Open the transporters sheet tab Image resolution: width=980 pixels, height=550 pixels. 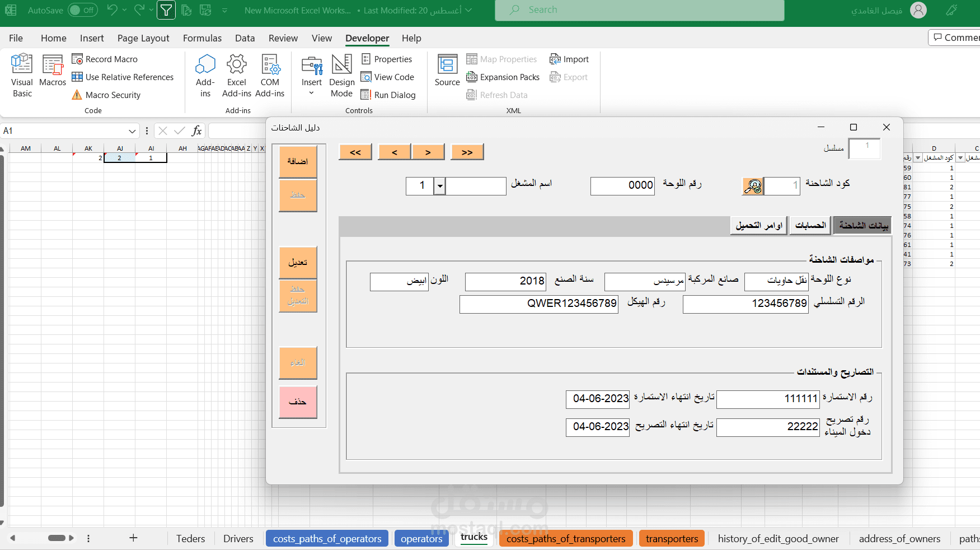coord(672,538)
